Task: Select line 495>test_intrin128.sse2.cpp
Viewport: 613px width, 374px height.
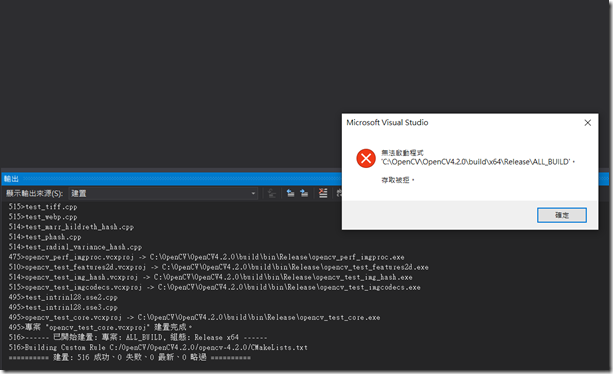Action: pos(63,297)
